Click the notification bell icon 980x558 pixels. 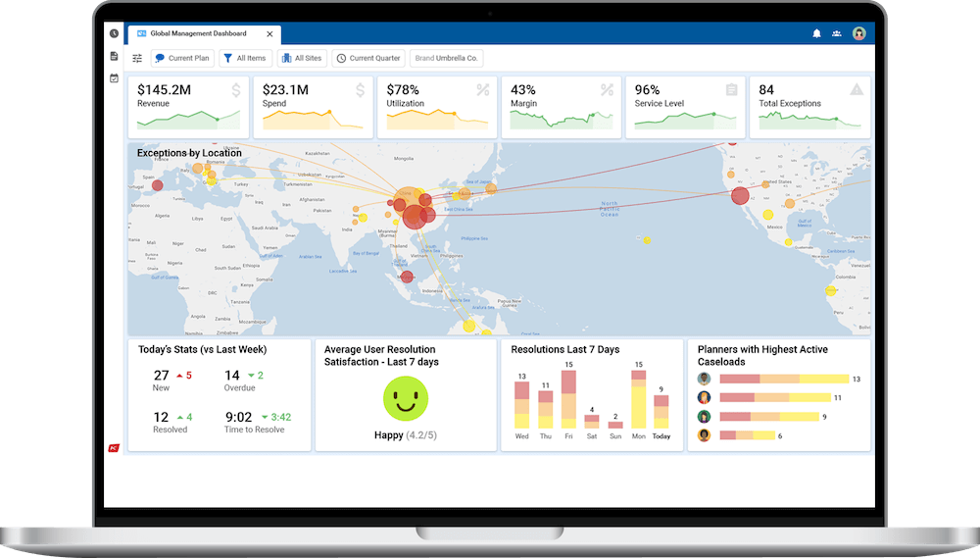click(816, 33)
